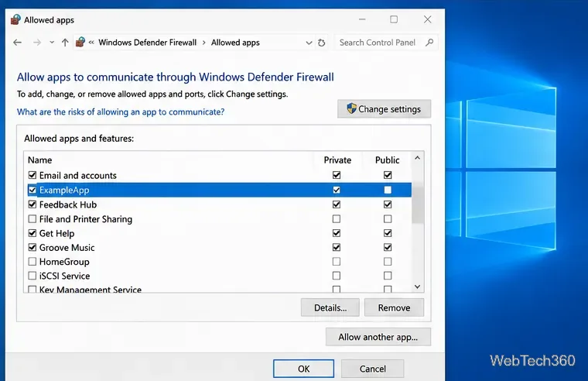Click the Back navigation arrow
The width and height of the screenshot is (588, 381).
click(x=17, y=43)
